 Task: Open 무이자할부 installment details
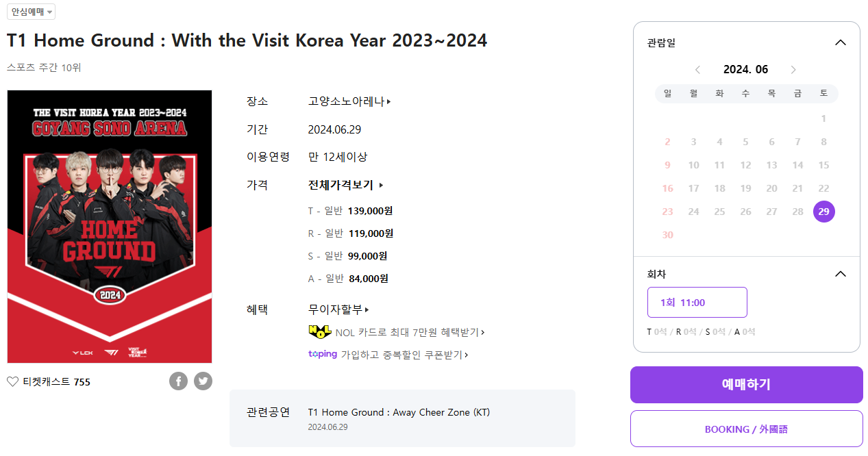point(338,309)
